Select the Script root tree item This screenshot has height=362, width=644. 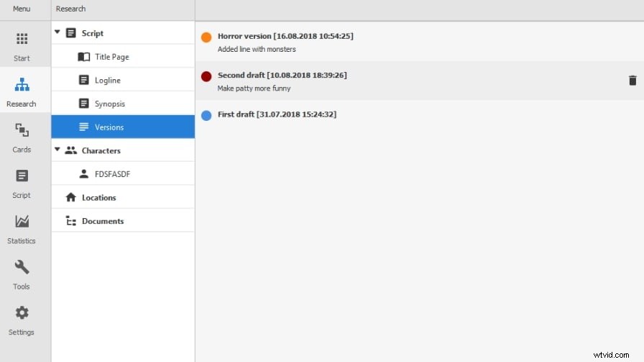[123, 33]
